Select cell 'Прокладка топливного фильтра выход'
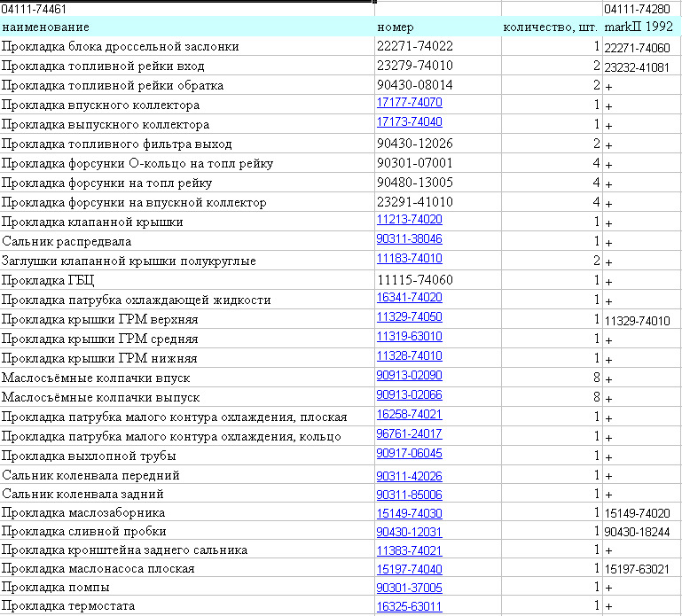Screen dimensions: 682x616 tap(187, 144)
